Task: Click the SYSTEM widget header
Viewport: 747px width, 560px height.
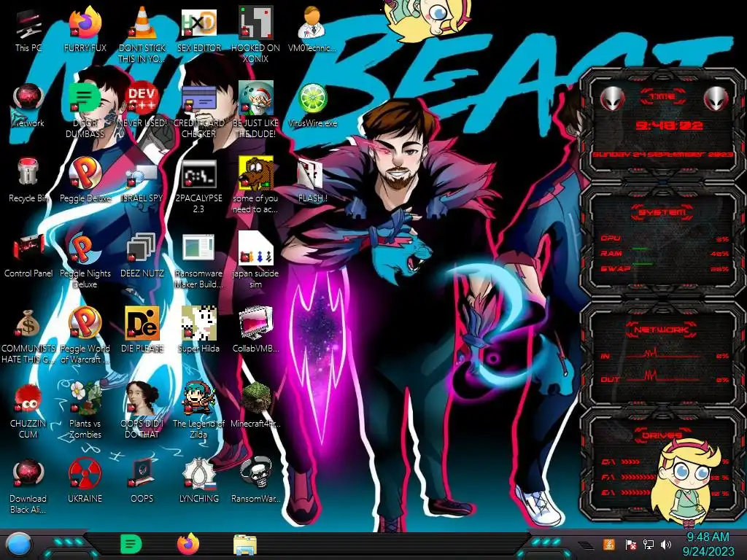Action: point(662,212)
